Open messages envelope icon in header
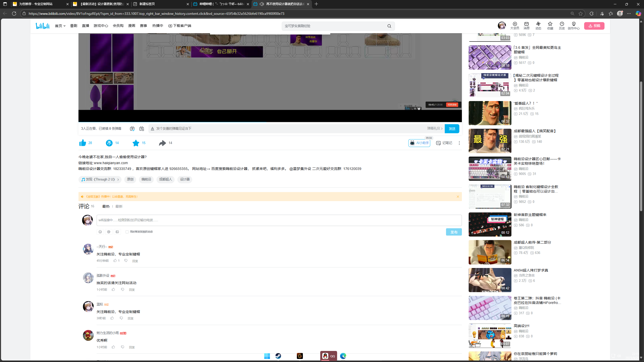This screenshot has width=644, height=362. click(527, 24)
